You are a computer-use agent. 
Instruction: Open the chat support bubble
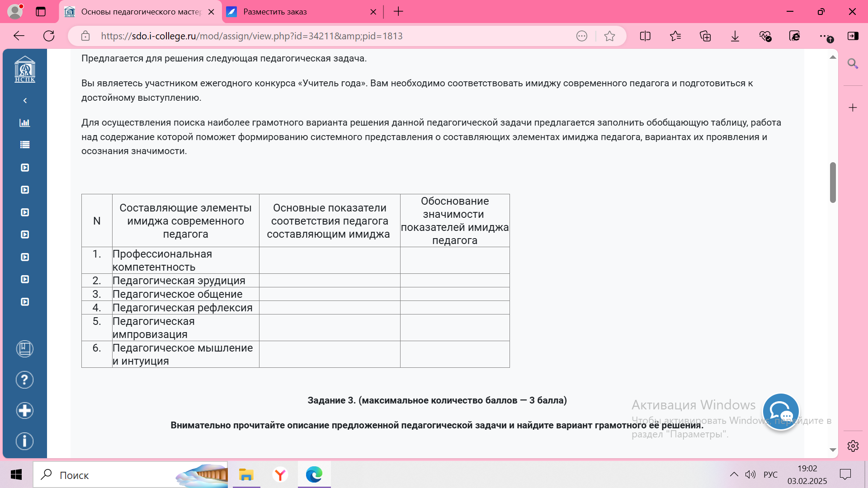781,412
